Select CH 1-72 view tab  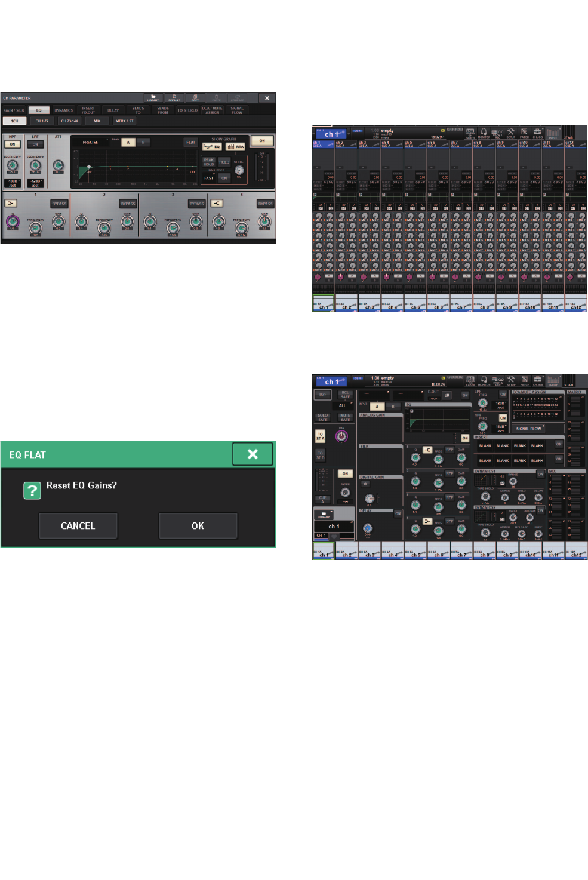42,121
